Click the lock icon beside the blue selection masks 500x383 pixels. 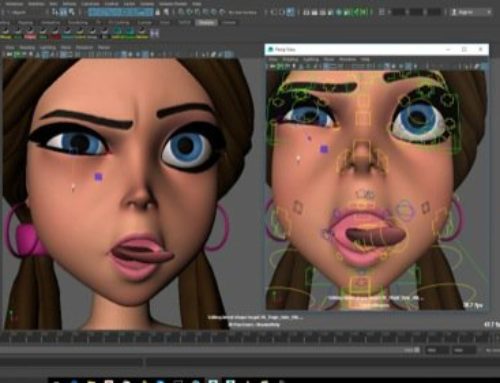point(158,13)
